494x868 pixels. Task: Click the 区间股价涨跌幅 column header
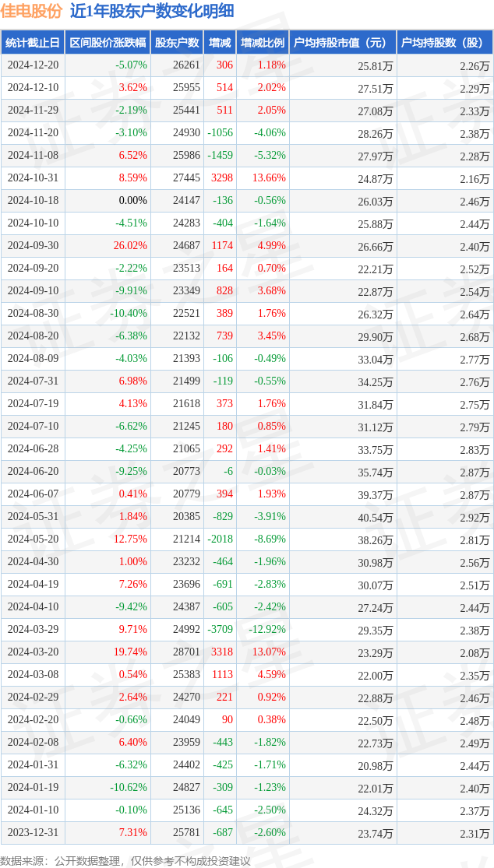(108, 42)
